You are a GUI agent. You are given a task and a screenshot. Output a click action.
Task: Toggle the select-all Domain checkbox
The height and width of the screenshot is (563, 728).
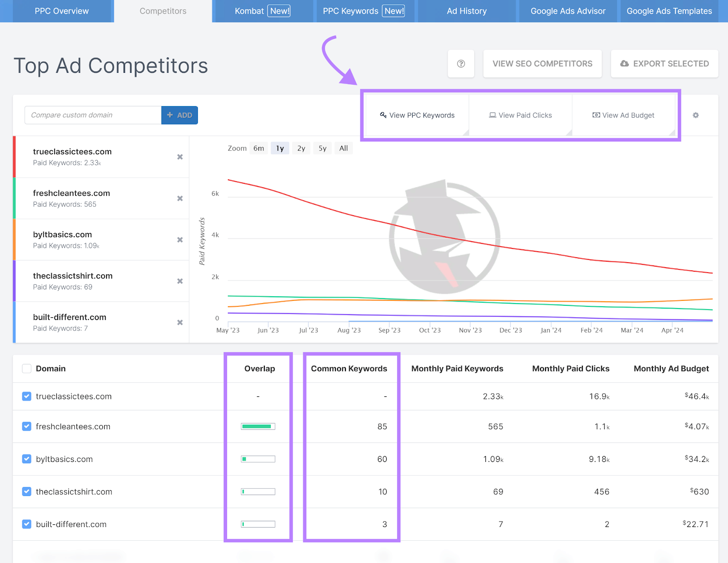27,369
